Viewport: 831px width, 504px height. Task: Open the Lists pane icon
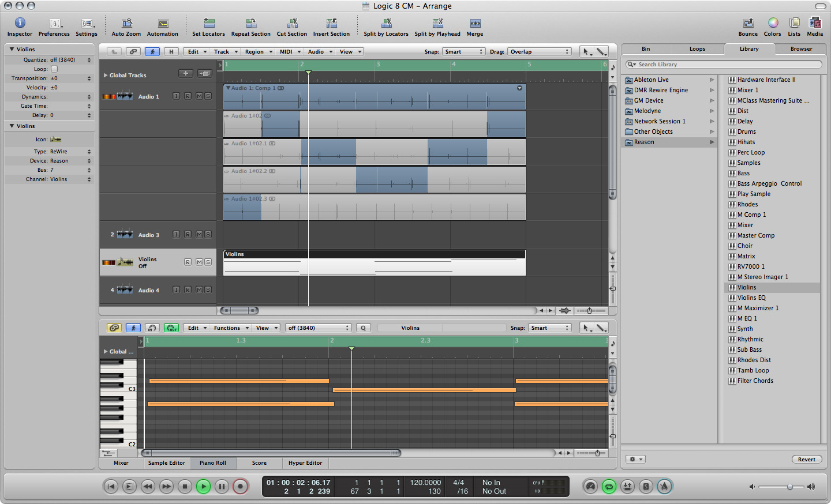point(795,23)
